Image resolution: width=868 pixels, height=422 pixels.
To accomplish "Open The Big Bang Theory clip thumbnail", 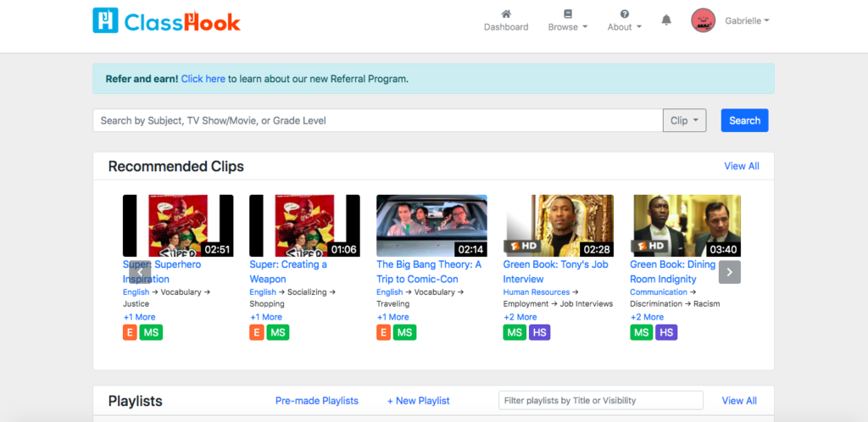I will pos(431,225).
